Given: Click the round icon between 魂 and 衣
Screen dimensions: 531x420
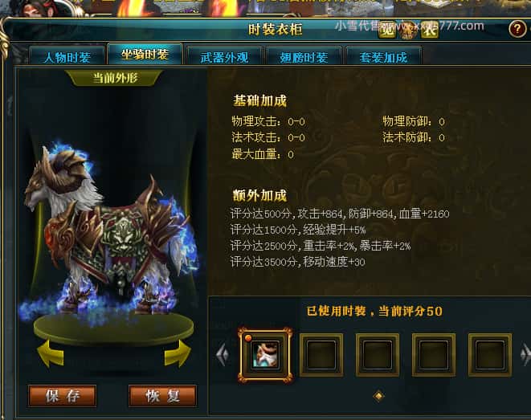Looking at the screenshot, I should click(408, 30).
